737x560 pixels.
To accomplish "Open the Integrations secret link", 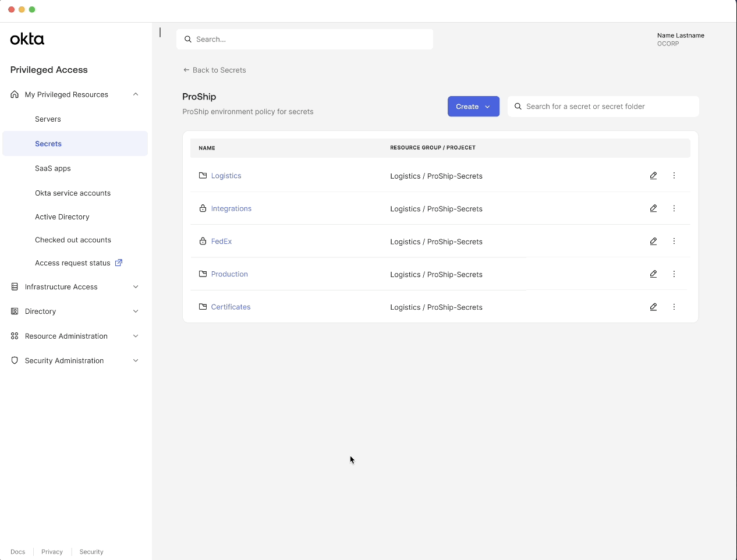I will pyautogui.click(x=231, y=208).
